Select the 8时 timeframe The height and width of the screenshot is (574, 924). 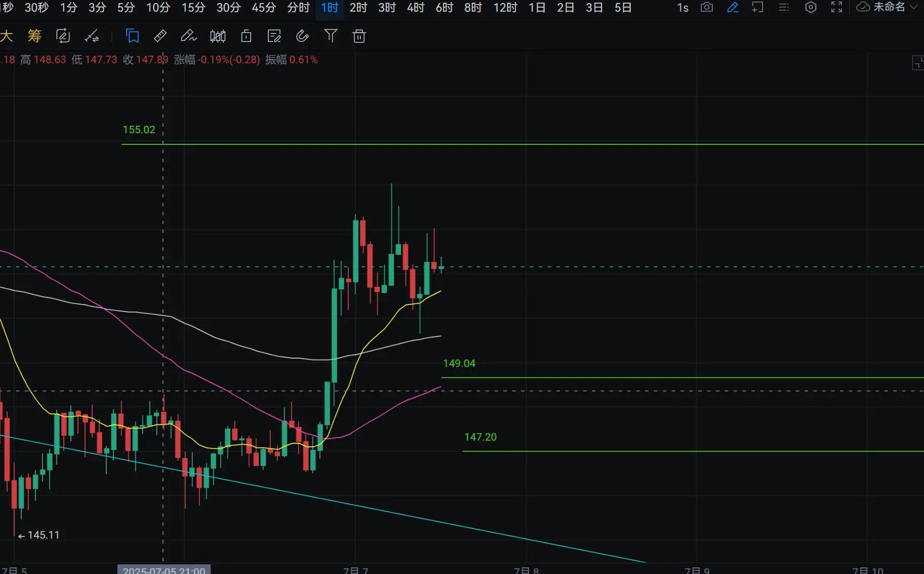(x=473, y=8)
